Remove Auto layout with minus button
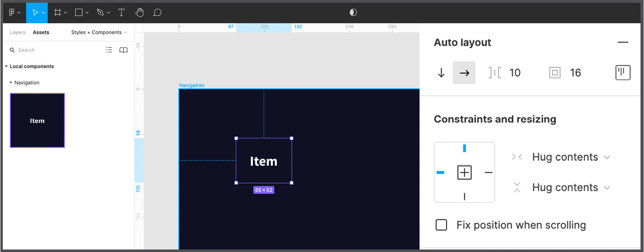 tap(623, 42)
